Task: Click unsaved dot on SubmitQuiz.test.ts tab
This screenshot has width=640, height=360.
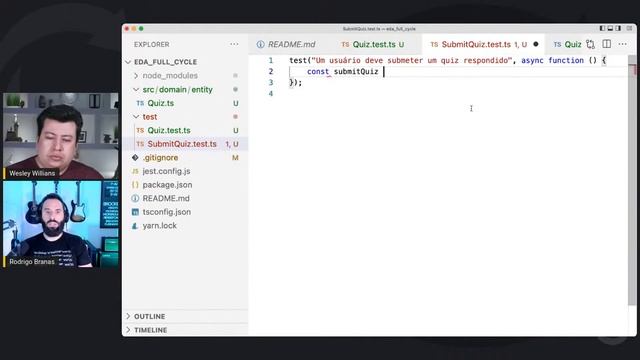Action: pyautogui.click(x=536, y=44)
